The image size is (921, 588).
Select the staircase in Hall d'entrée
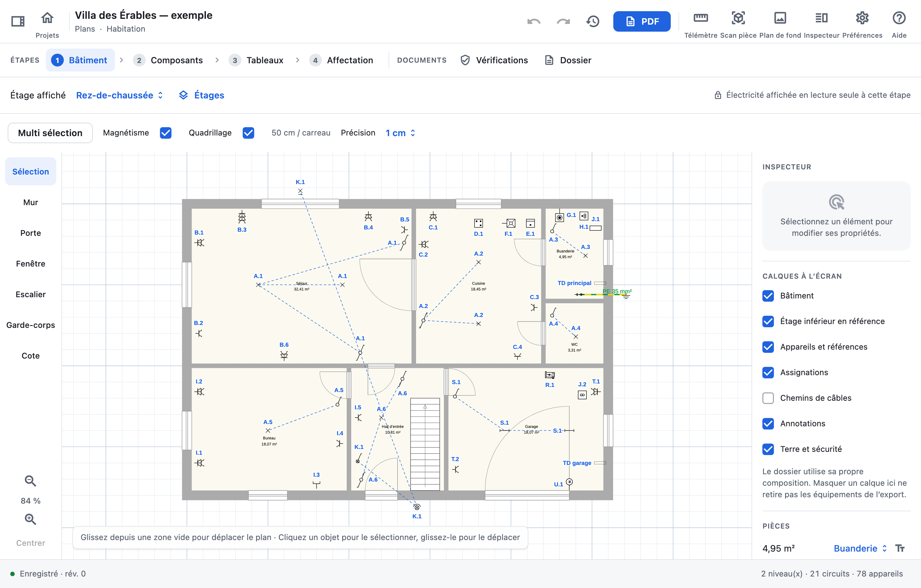click(x=425, y=444)
